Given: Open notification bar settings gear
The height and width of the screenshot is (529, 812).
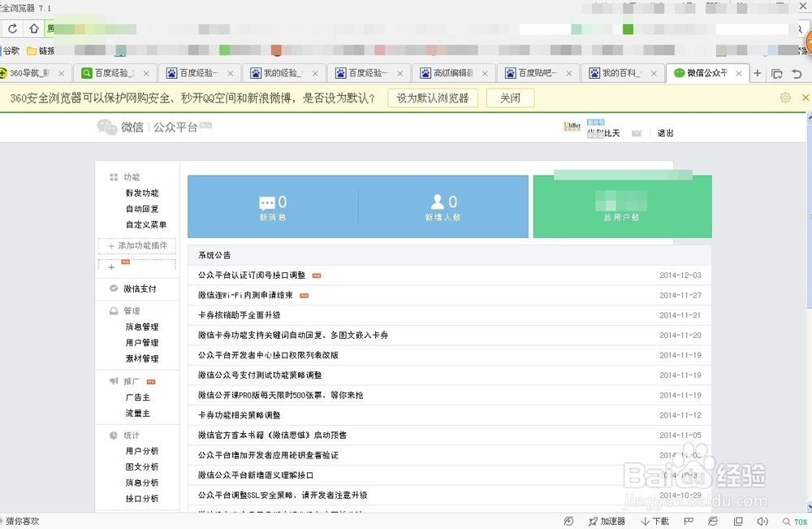Looking at the screenshot, I should coord(785,98).
